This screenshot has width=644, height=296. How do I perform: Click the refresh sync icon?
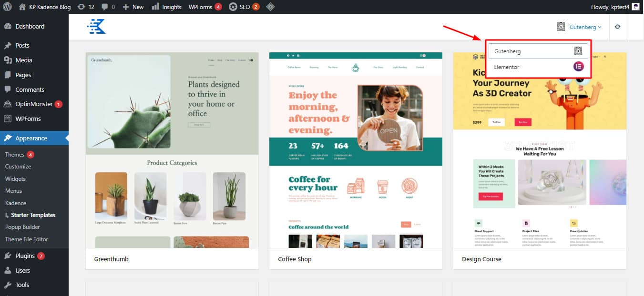point(617,27)
